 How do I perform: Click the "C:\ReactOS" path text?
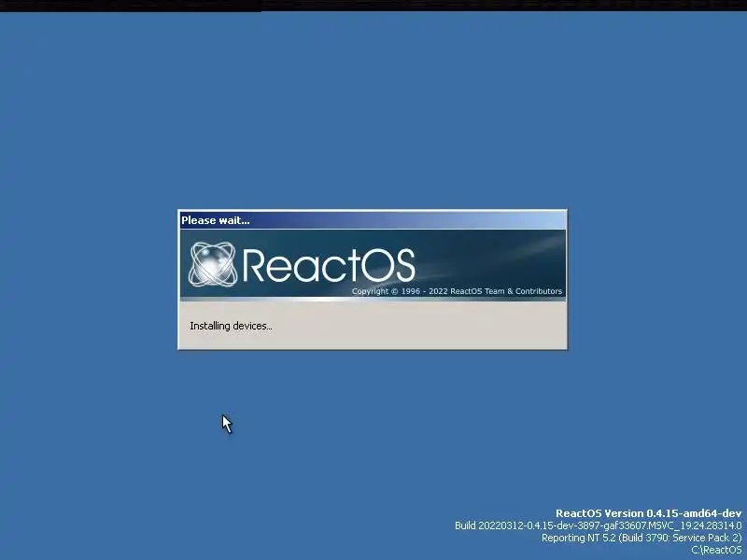(716, 550)
